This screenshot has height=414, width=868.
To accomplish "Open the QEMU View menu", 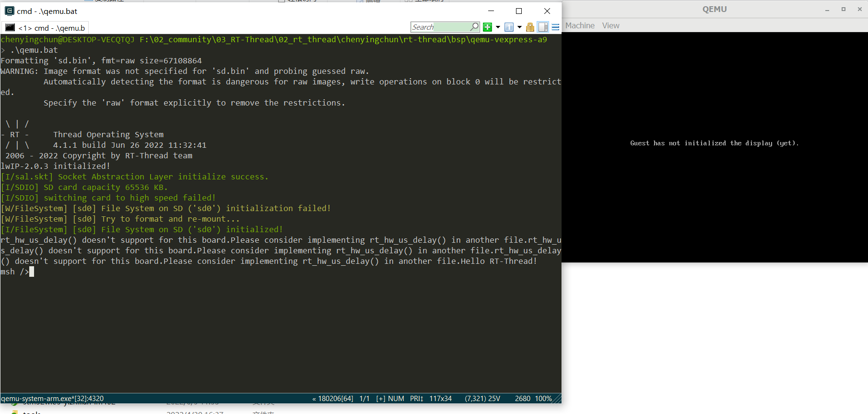I will pyautogui.click(x=610, y=25).
